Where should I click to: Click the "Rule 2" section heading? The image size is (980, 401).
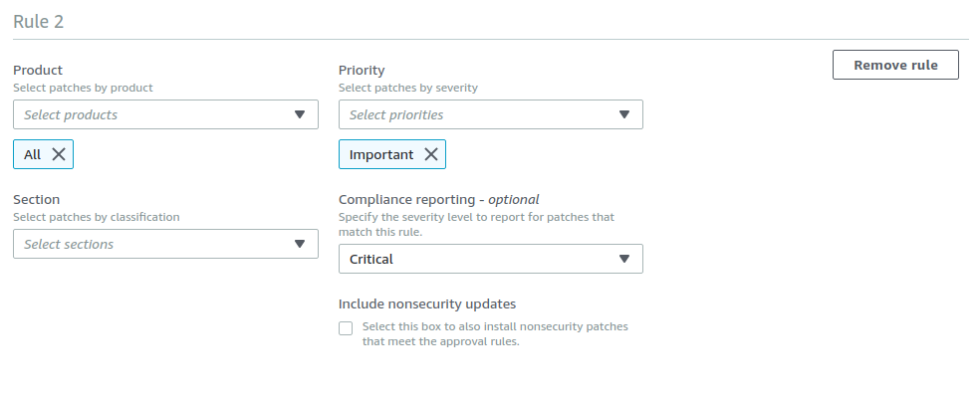tap(39, 21)
